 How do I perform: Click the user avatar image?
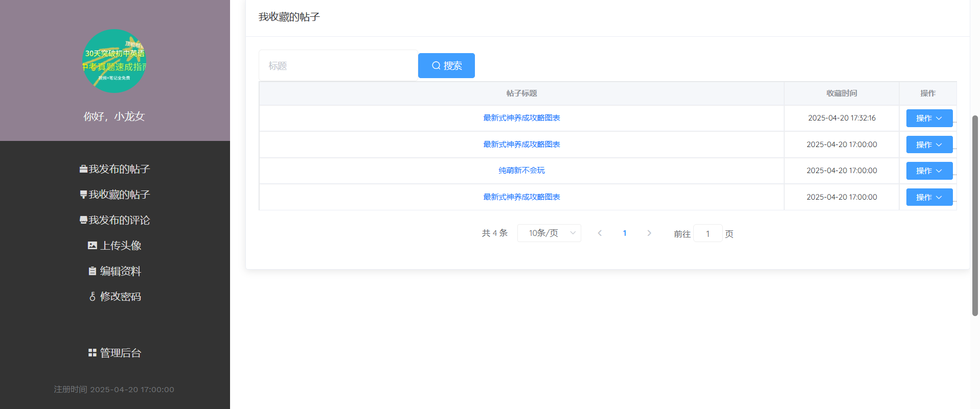click(115, 61)
